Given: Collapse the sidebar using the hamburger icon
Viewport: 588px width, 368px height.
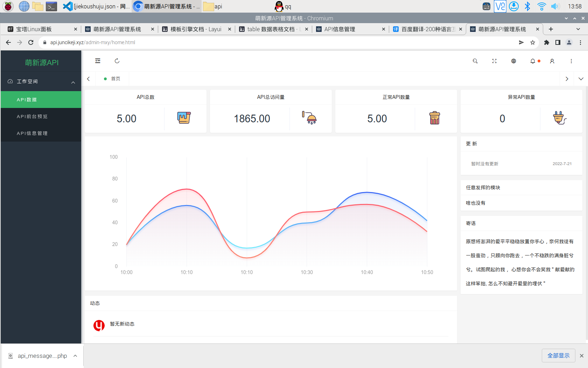Looking at the screenshot, I should pos(98,61).
